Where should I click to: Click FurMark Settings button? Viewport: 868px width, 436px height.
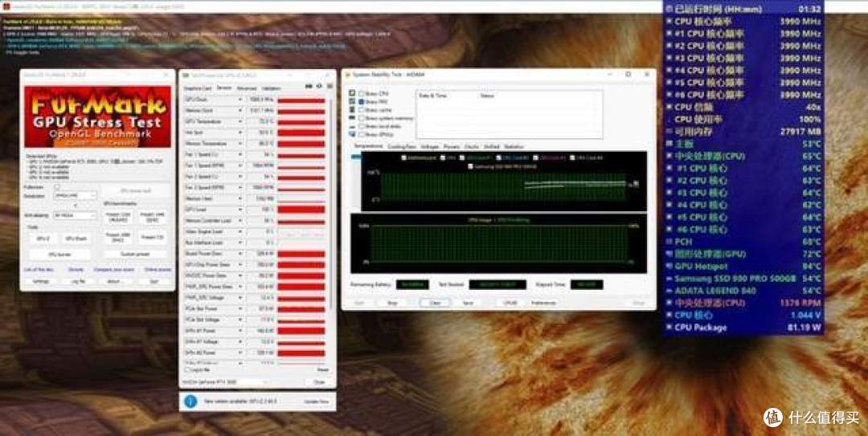point(40,281)
